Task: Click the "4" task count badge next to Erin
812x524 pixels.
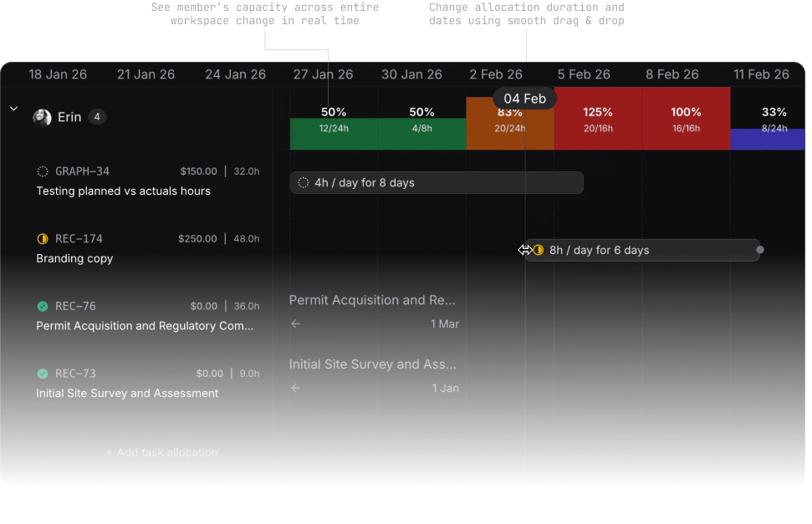Action: tap(97, 116)
